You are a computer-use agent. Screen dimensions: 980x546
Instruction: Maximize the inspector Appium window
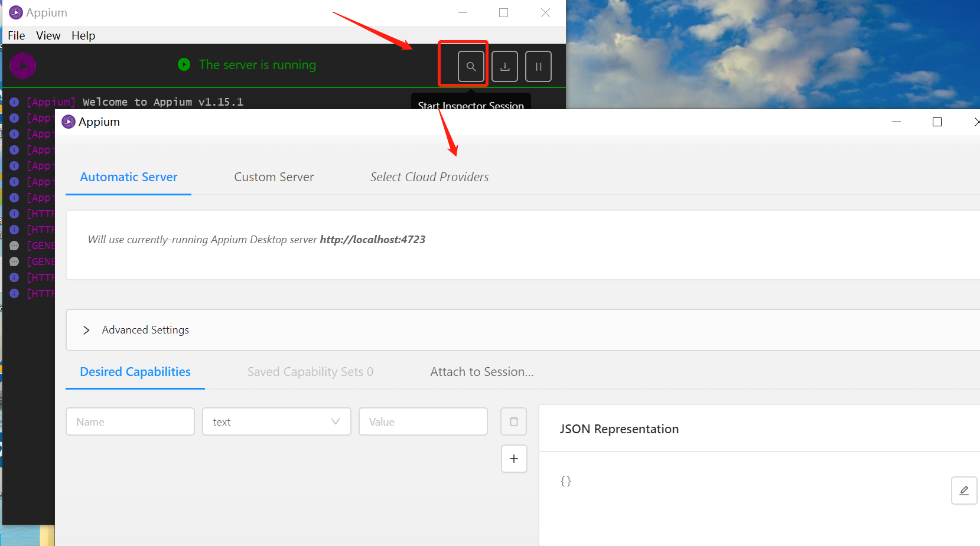937,122
